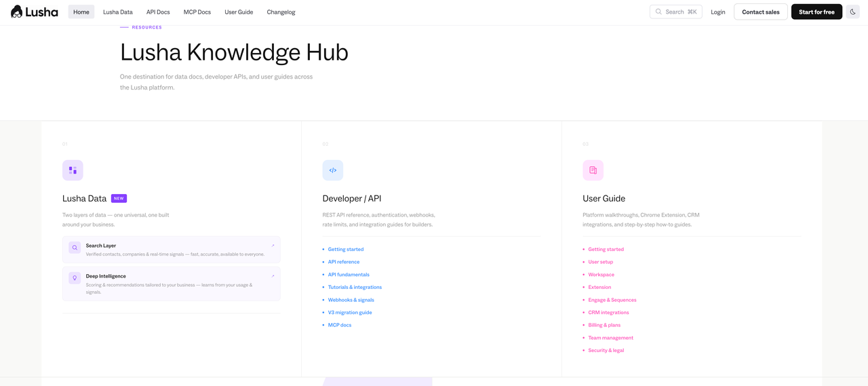This screenshot has width=868, height=386.
Task: Click the Search input field
Action: click(676, 12)
